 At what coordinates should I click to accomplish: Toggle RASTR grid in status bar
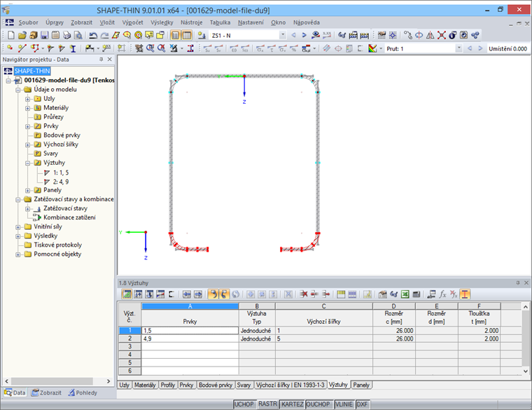tap(267, 404)
